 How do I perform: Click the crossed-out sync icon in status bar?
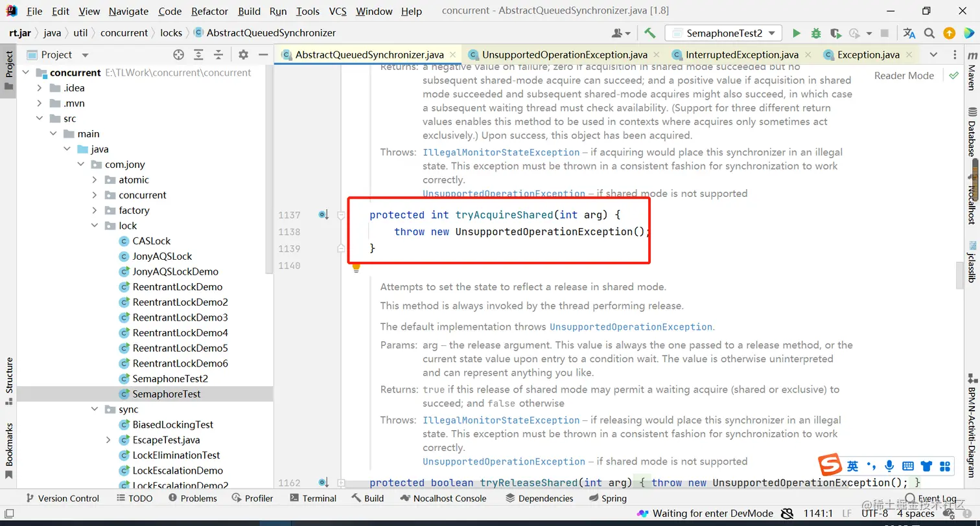(787, 514)
